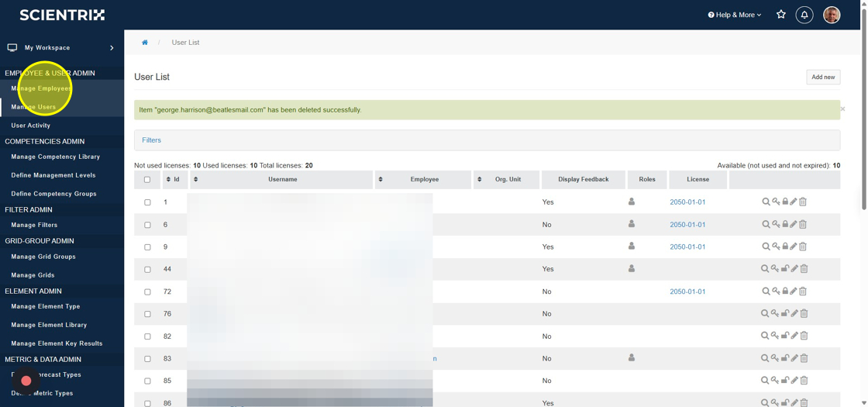The image size is (868, 407).
Task: Go to User Activity in sidebar
Action: click(31, 126)
